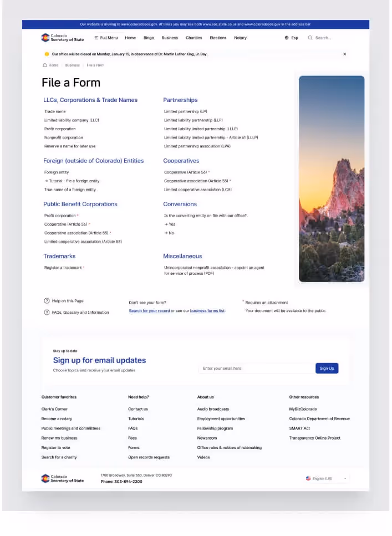Open Register to vote footer link

56,447
